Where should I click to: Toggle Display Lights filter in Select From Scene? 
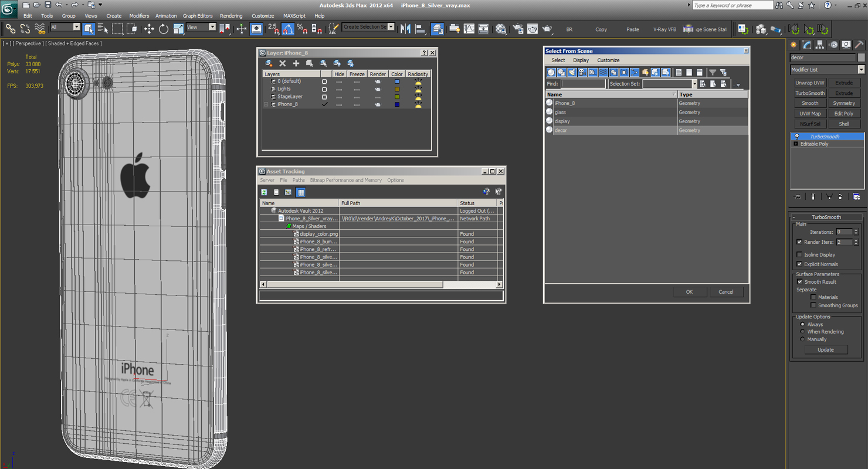tap(572, 72)
